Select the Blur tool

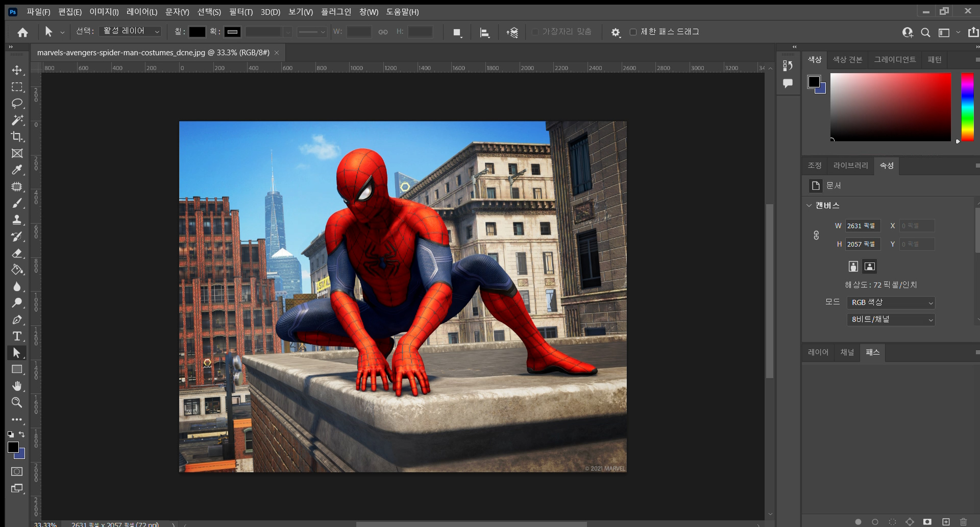tap(17, 286)
